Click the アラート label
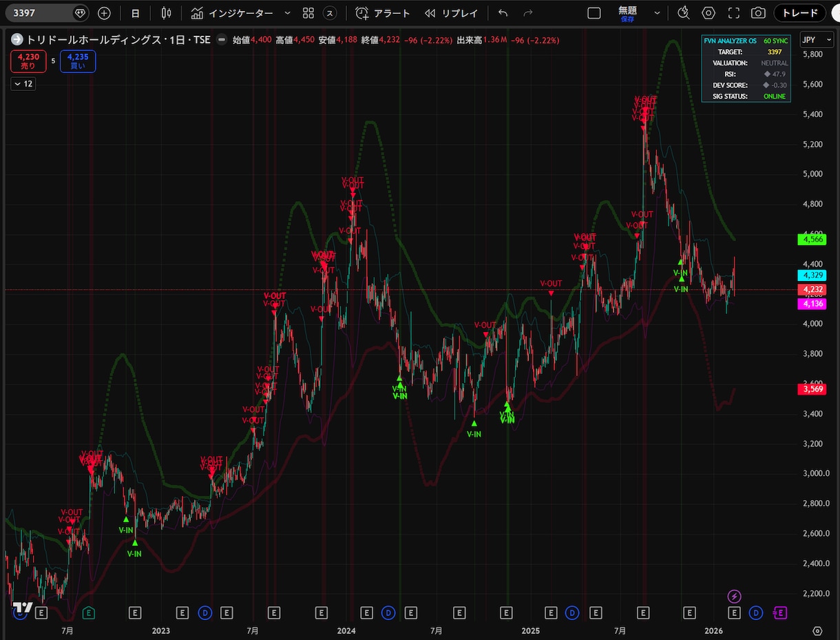This screenshot has height=640, width=840. click(392, 13)
